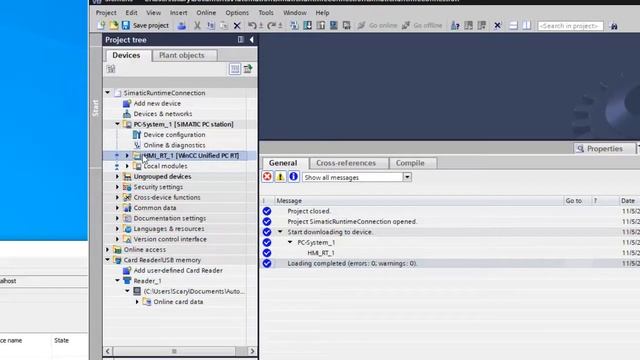Select Add new device in tree
Viewport: 640px width, 360px height.
(x=157, y=103)
